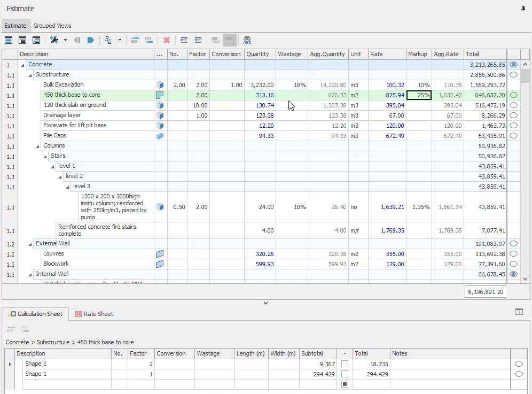Viewport: 532px width, 394px height.
Task: Click the grey previous arrow icon
Action: [x=77, y=40]
